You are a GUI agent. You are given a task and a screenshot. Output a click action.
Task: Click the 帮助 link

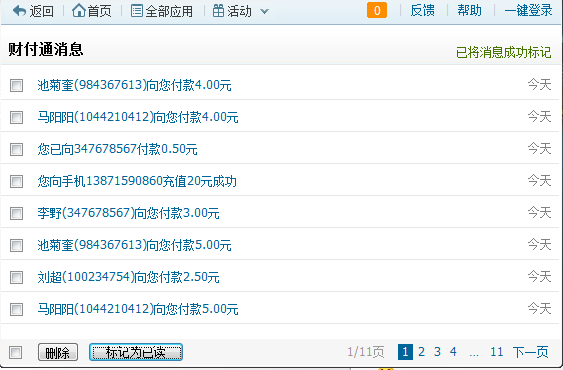pyautogui.click(x=469, y=10)
